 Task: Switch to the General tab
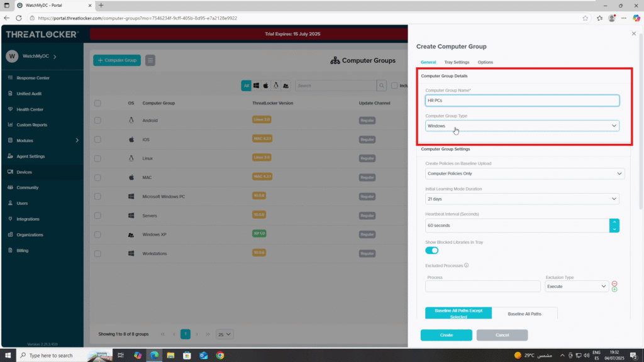[428, 62]
